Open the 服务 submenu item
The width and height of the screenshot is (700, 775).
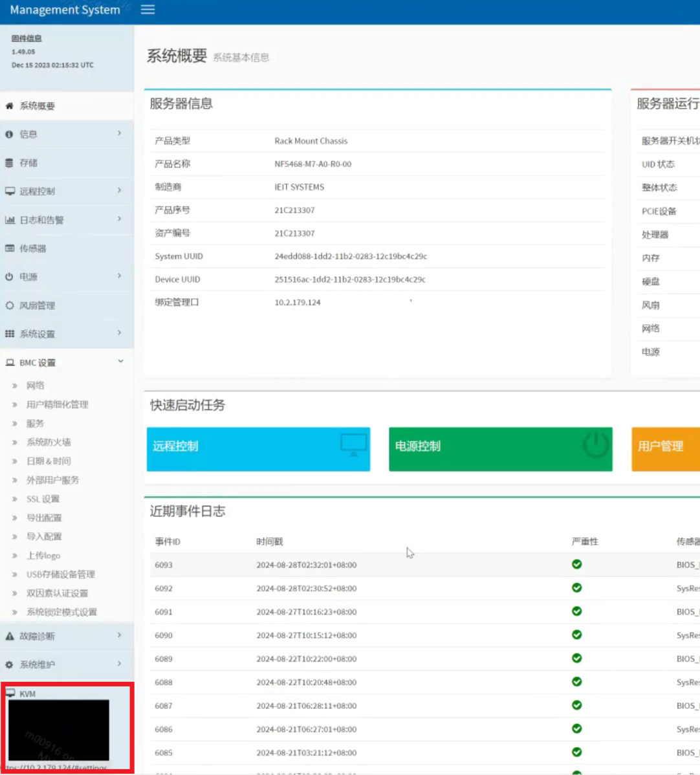click(35, 424)
